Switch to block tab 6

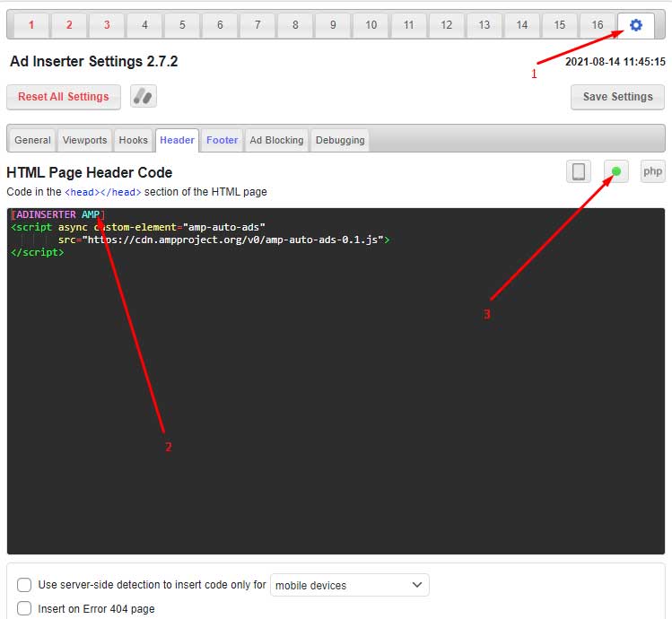[x=220, y=25]
